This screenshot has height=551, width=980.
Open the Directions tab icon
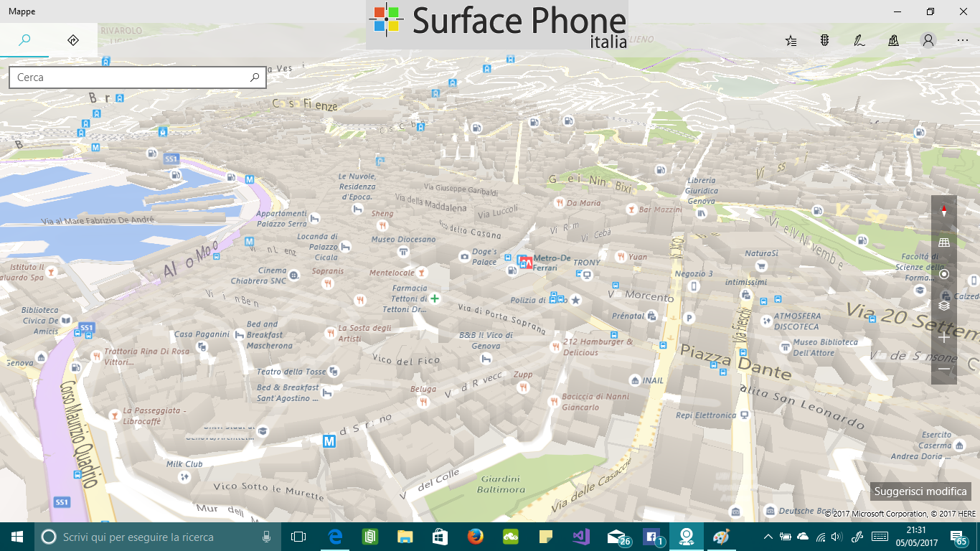click(72, 40)
